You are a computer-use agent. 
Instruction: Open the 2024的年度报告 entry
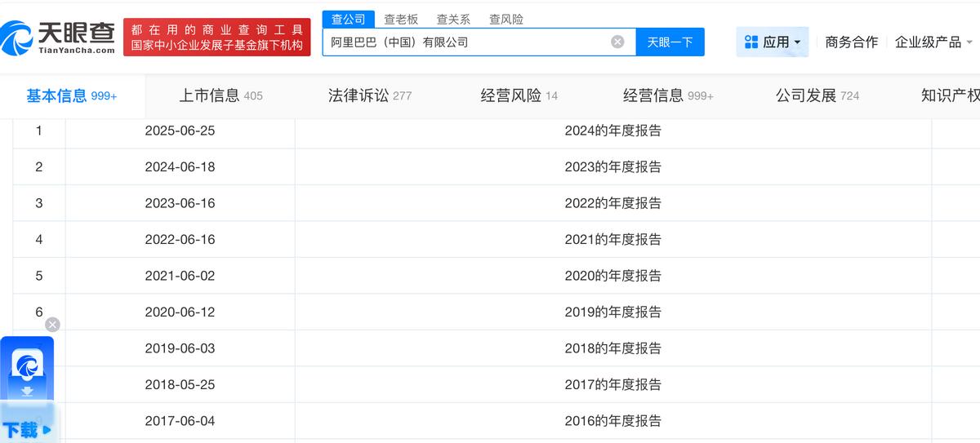click(x=612, y=131)
